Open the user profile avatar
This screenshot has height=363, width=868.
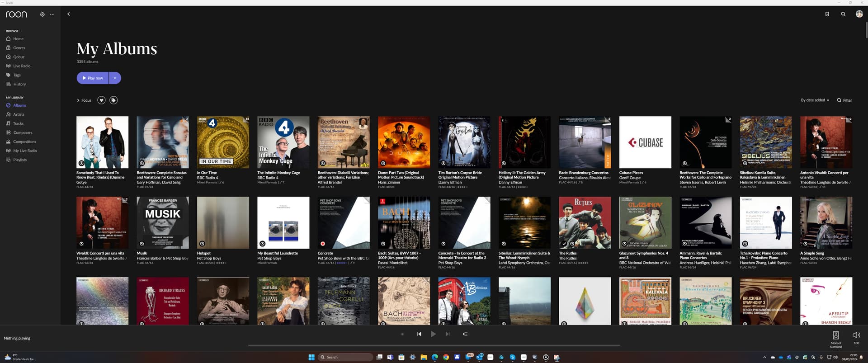tap(859, 14)
